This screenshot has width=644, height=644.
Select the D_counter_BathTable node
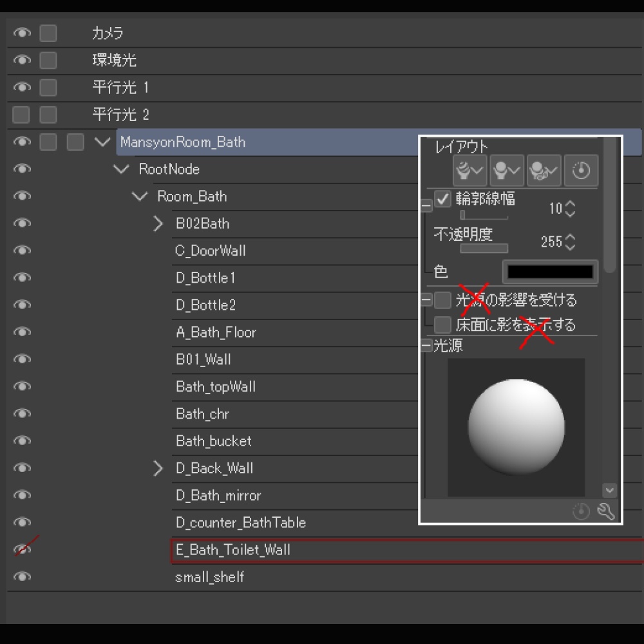point(241,522)
